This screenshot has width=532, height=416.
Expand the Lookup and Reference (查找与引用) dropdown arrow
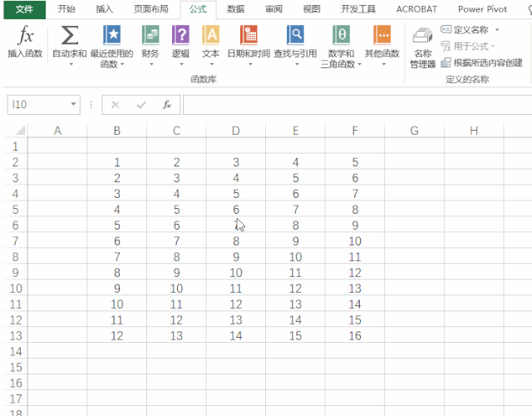(x=297, y=64)
